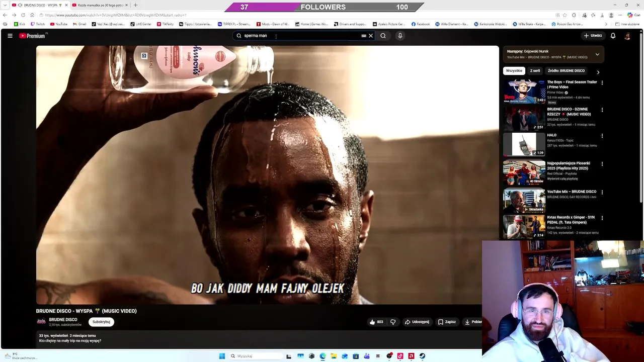644x362 pixels.
Task: Open the Windows Start menu
Action: [x=222, y=356]
